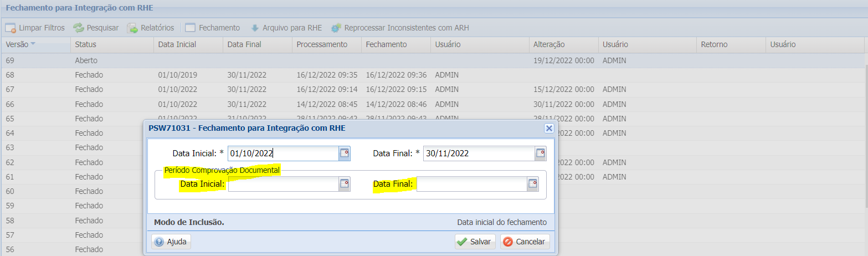Viewport: 868px width, 256px height.
Task: Open calendar for Comprovação Documental Data Final
Action: (x=533, y=184)
